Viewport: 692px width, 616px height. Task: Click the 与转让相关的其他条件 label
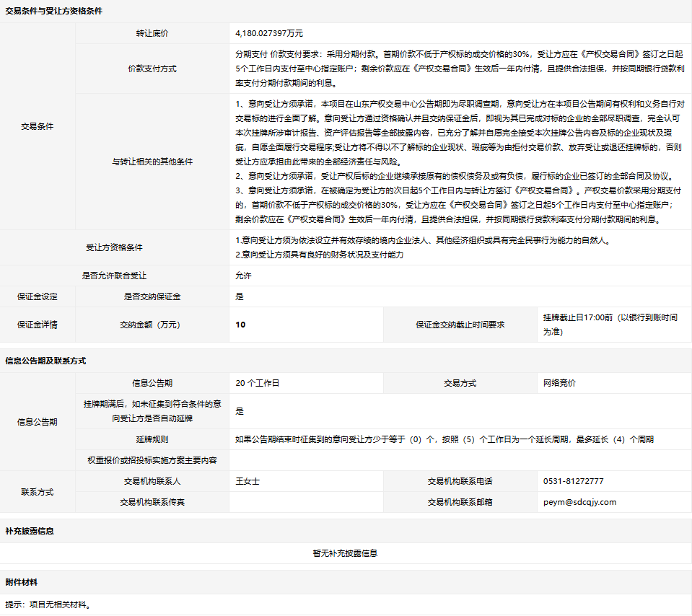[152, 162]
